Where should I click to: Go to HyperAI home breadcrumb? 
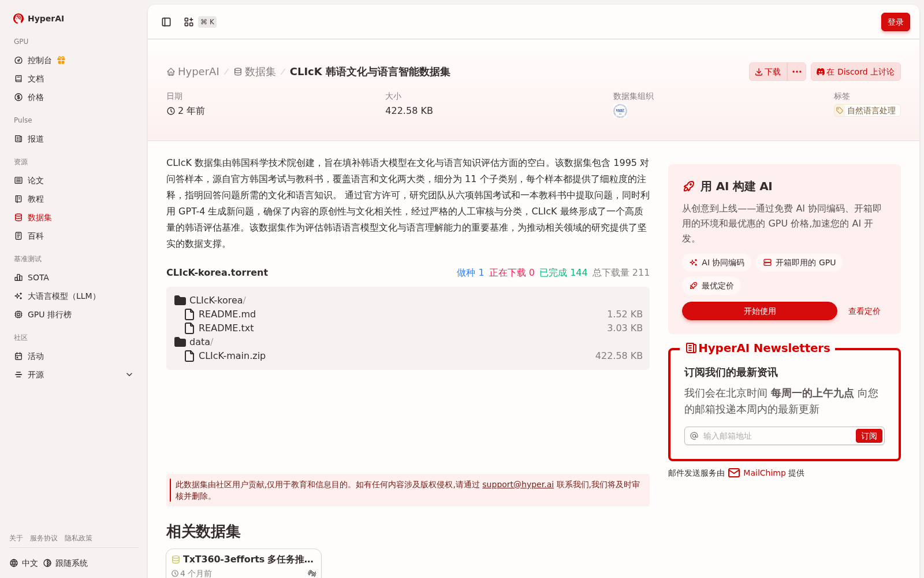[193, 72]
